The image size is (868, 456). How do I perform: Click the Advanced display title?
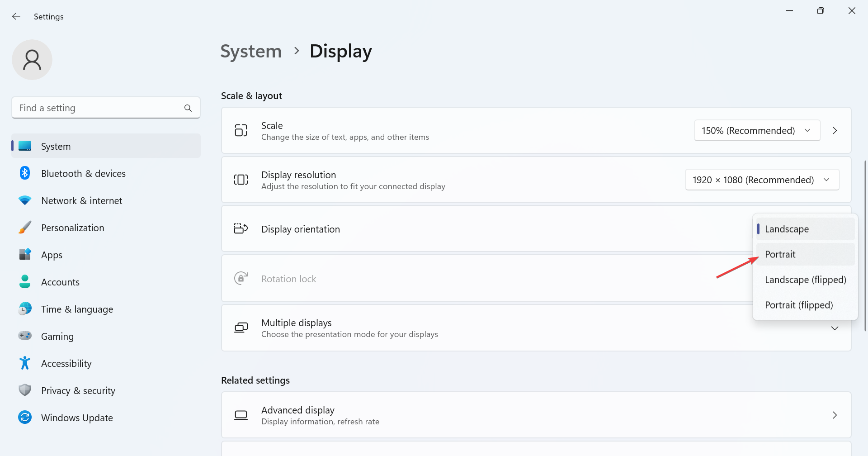298,410
